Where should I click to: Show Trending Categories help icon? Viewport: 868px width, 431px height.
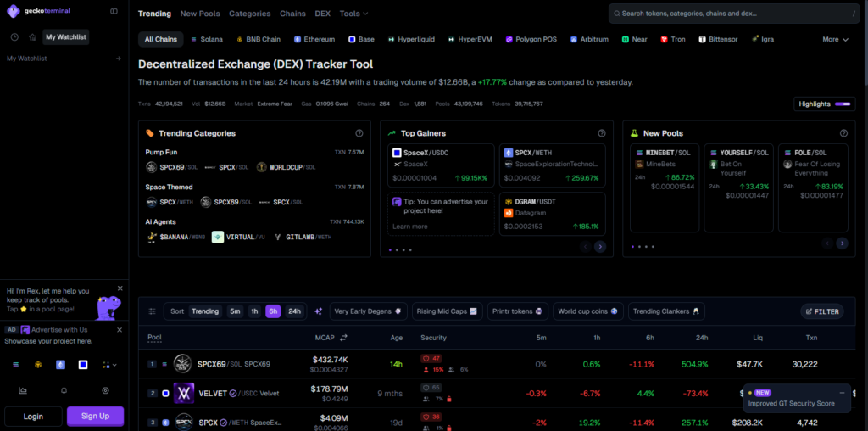359,133
